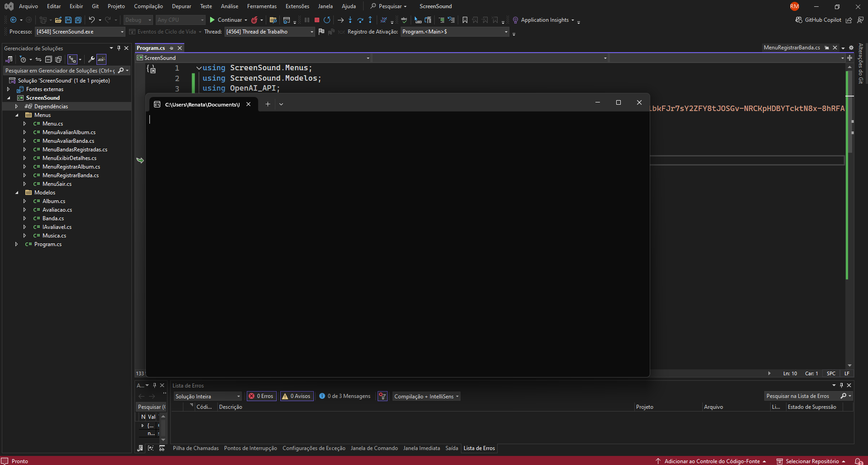Select MenuAvaliarBanda.cs in the solution tree

68,141
